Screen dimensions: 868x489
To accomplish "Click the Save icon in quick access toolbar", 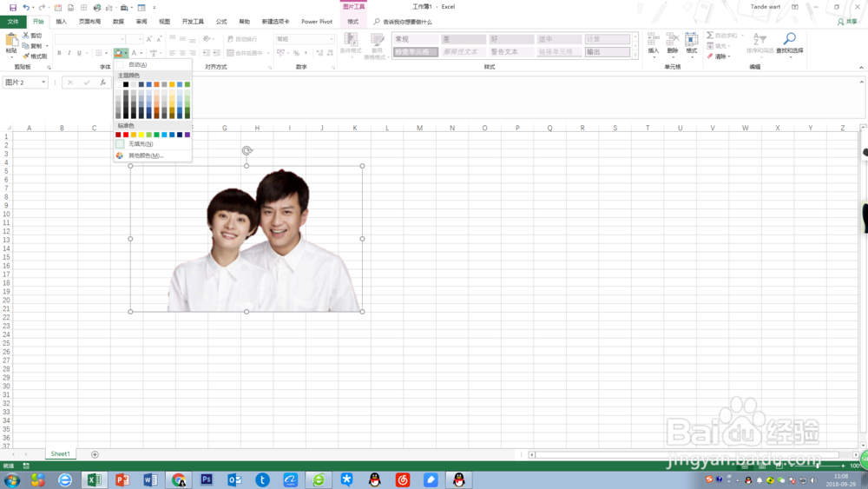I will click(13, 8).
